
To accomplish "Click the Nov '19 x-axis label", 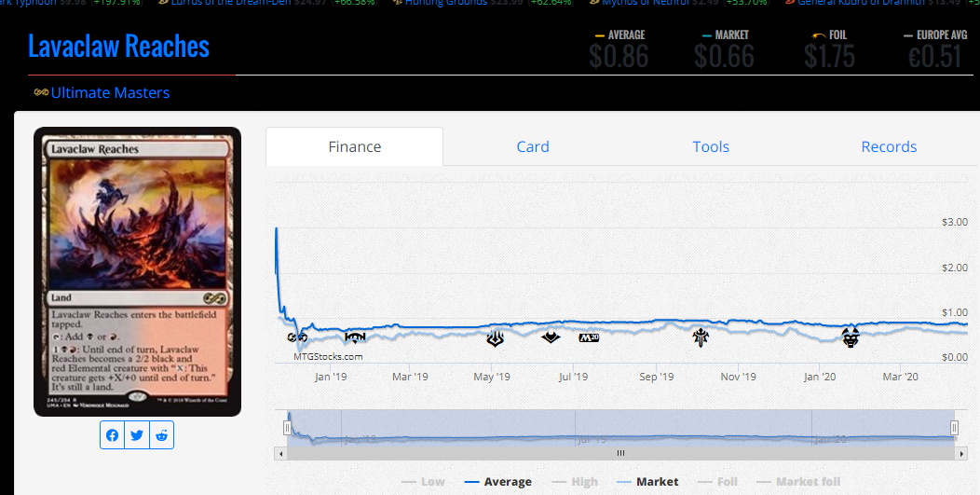I will point(738,377).
